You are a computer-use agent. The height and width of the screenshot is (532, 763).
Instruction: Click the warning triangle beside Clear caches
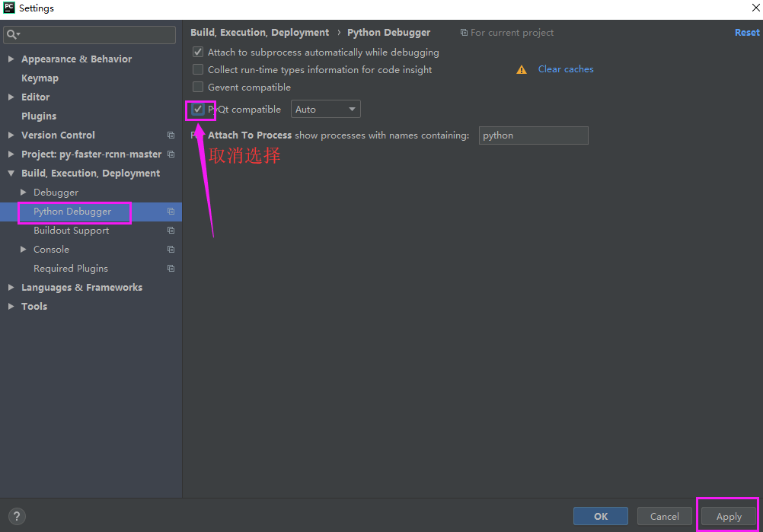click(x=521, y=69)
